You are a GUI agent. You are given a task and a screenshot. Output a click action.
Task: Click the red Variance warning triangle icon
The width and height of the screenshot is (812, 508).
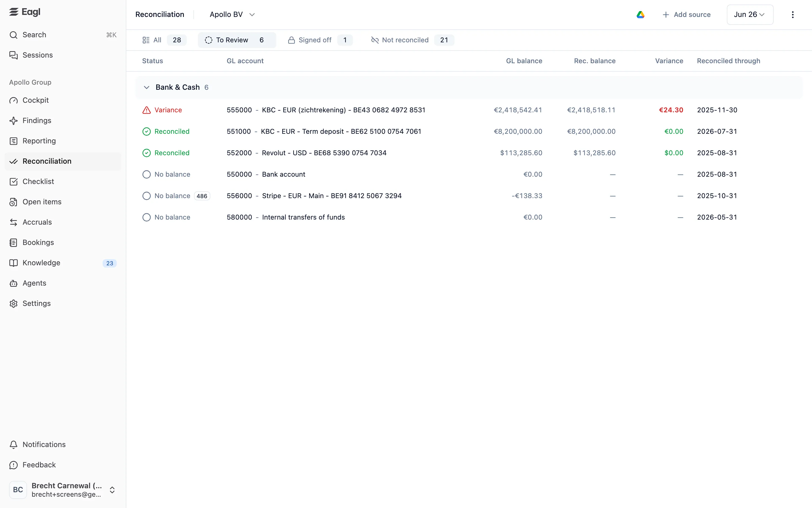tap(147, 110)
